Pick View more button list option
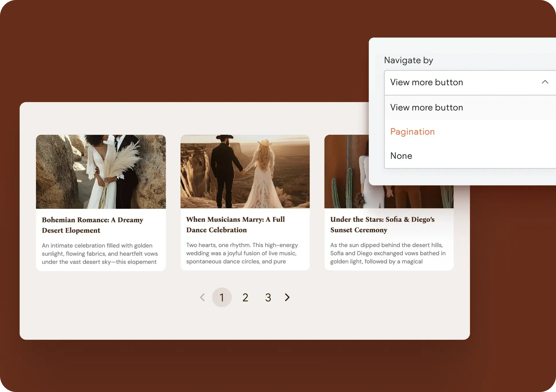The width and height of the screenshot is (556, 392). (426, 107)
